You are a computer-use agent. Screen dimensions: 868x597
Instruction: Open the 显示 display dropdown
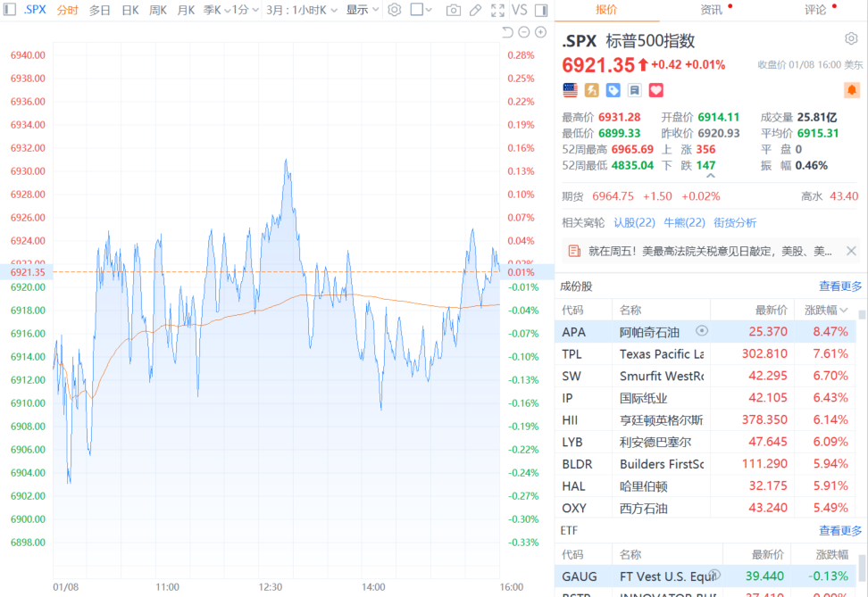coord(363,10)
